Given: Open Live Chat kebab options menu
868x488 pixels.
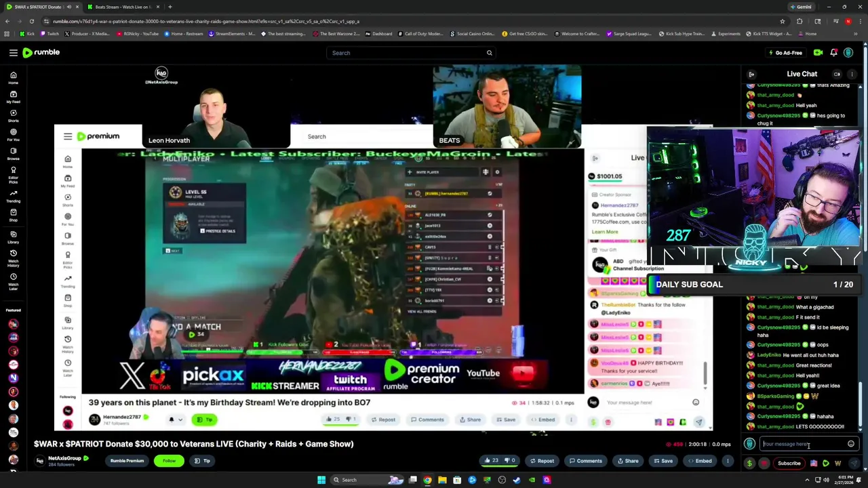Looking at the screenshot, I should coord(852,74).
